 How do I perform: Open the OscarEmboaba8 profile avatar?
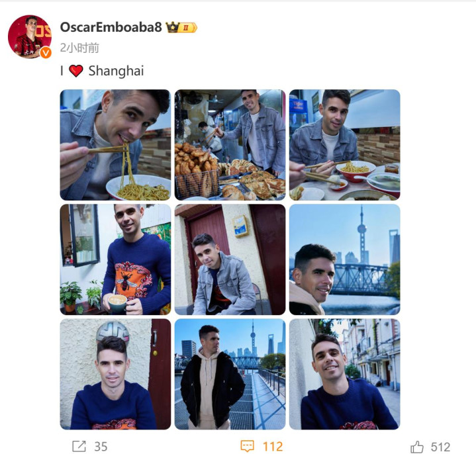[30, 36]
